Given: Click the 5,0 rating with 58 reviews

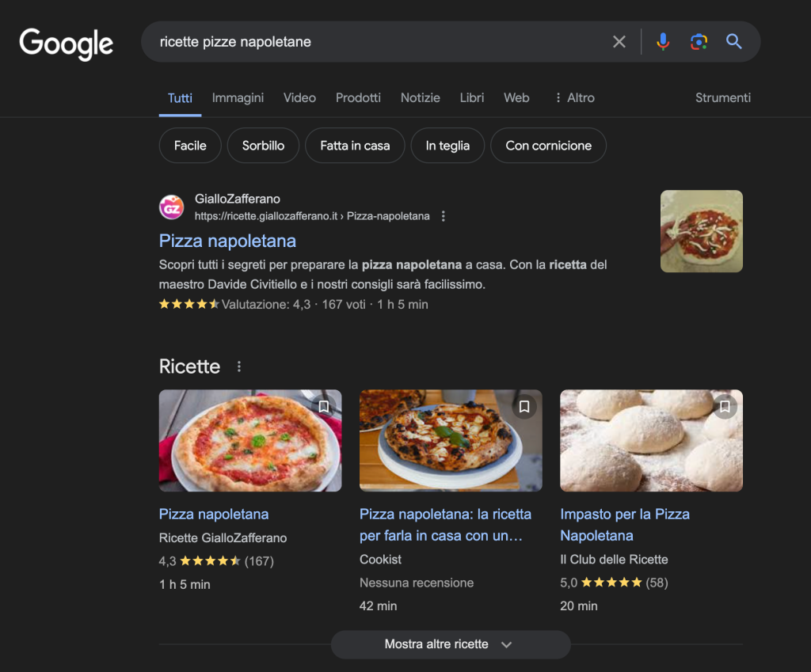Looking at the screenshot, I should pos(614,583).
